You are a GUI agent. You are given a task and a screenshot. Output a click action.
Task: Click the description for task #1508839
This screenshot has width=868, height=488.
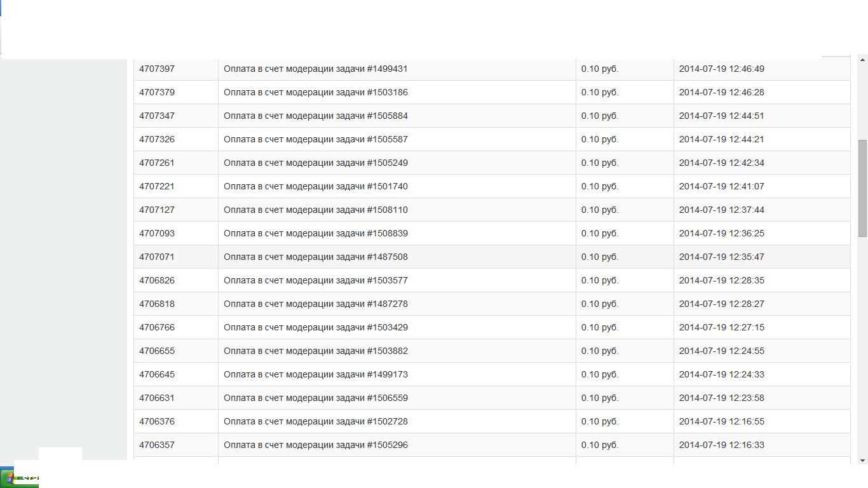[316, 233]
